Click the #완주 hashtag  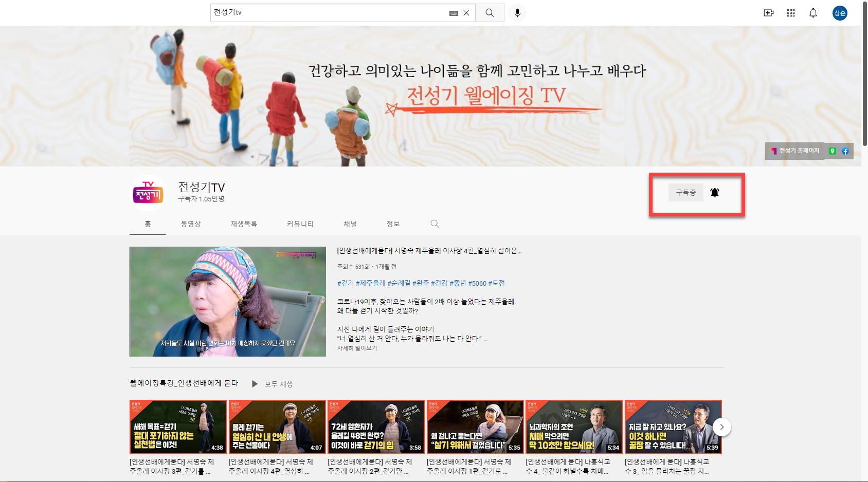pos(421,283)
